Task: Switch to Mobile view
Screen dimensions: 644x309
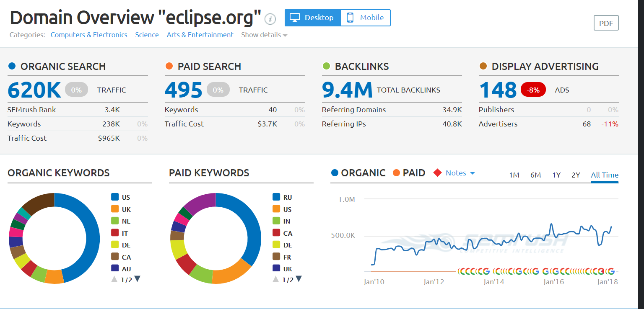Action: click(365, 18)
